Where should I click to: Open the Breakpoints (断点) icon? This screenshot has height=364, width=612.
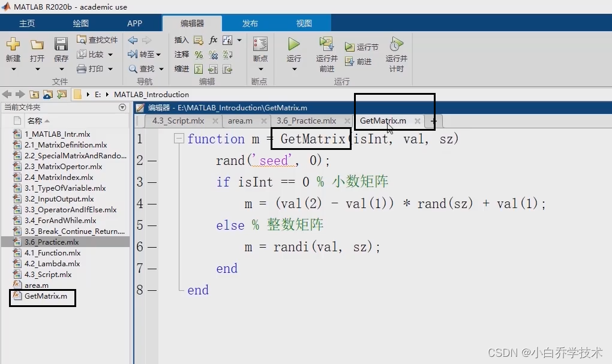260,45
